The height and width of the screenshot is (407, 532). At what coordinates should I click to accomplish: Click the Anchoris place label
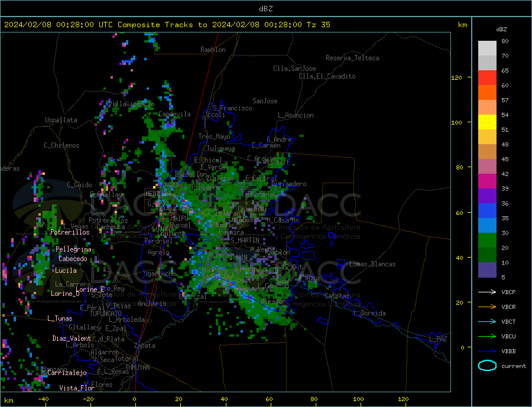(152, 304)
